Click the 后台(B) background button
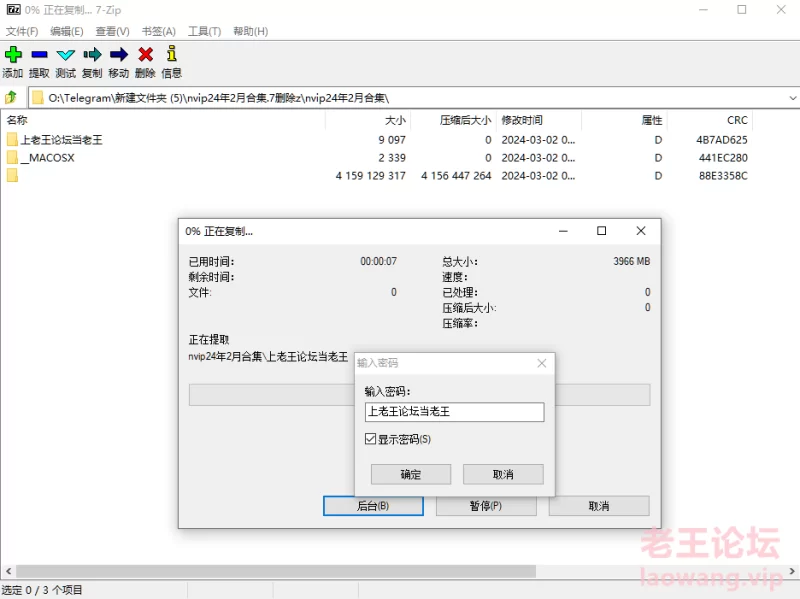The height and width of the screenshot is (599, 800). pyautogui.click(x=373, y=506)
